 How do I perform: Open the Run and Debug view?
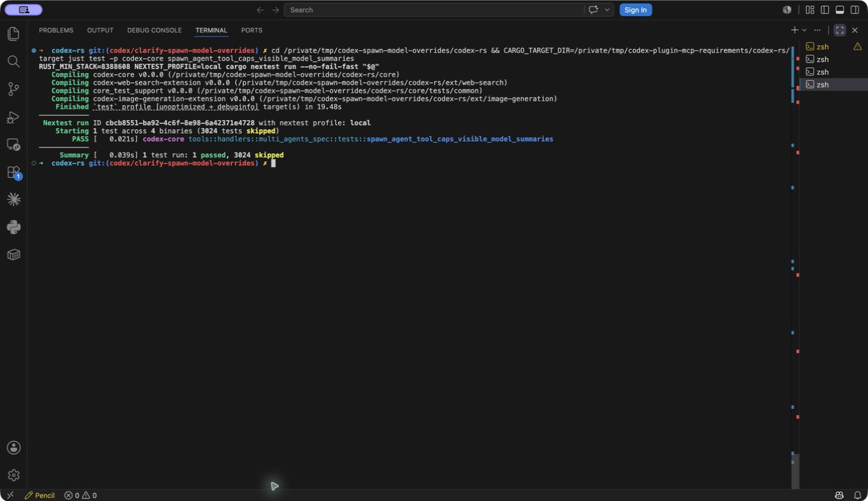[x=13, y=117]
